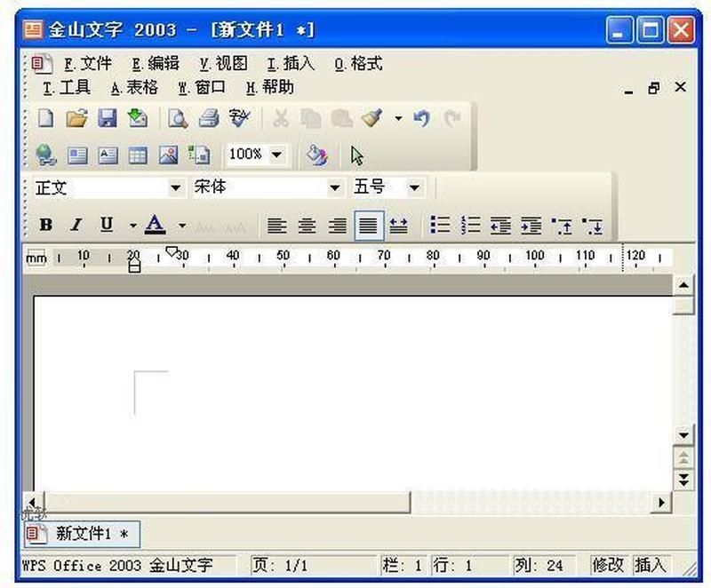Screen dimensions: 711x588
Task: Open the 编辑 menu
Action: [156, 64]
